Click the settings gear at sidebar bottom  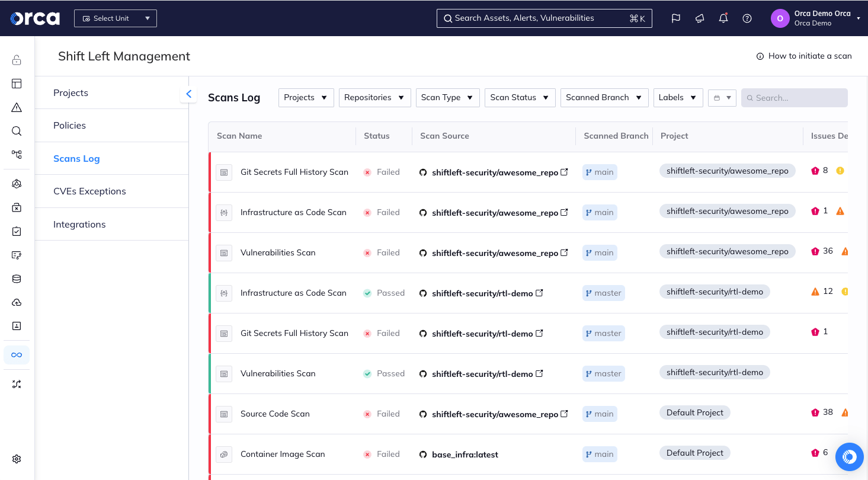16,459
